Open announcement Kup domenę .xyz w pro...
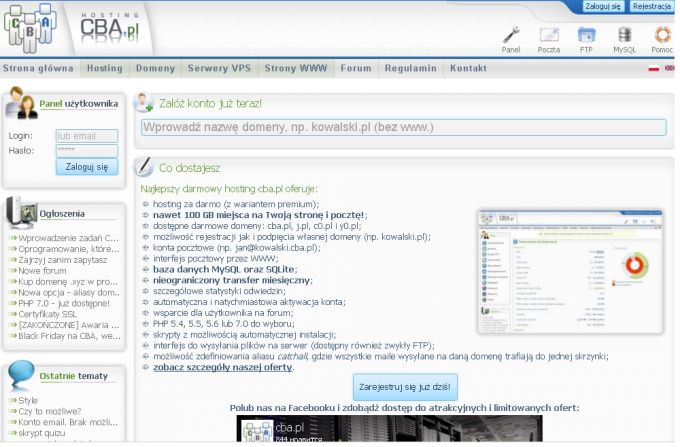 (x=68, y=281)
